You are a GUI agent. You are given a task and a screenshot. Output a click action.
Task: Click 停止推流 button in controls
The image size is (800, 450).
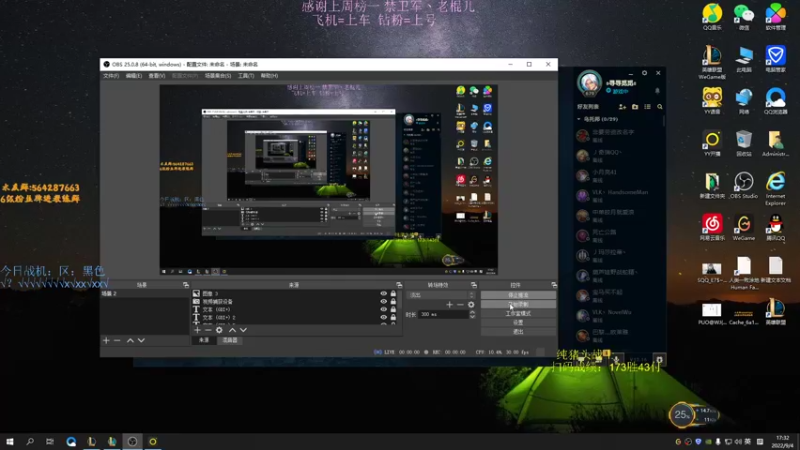tap(518, 295)
